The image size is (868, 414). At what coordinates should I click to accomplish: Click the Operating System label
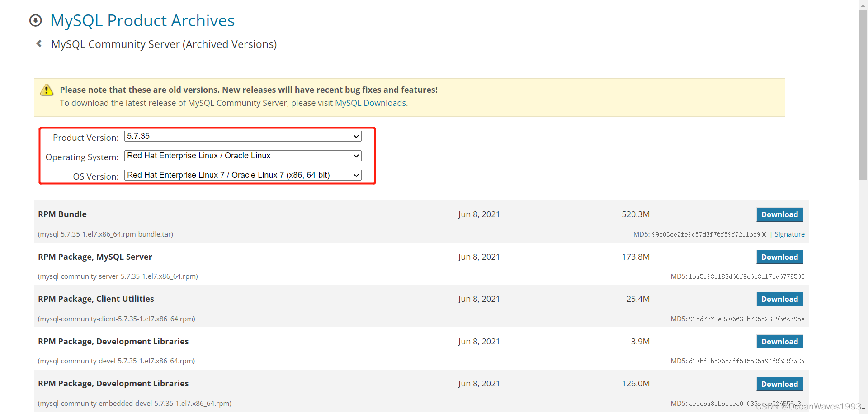82,157
